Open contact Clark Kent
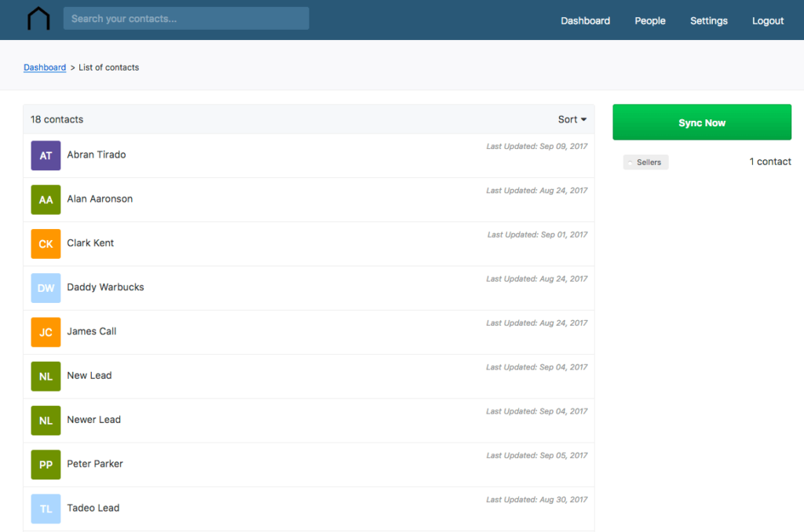Image resolution: width=804 pixels, height=532 pixels. point(90,242)
